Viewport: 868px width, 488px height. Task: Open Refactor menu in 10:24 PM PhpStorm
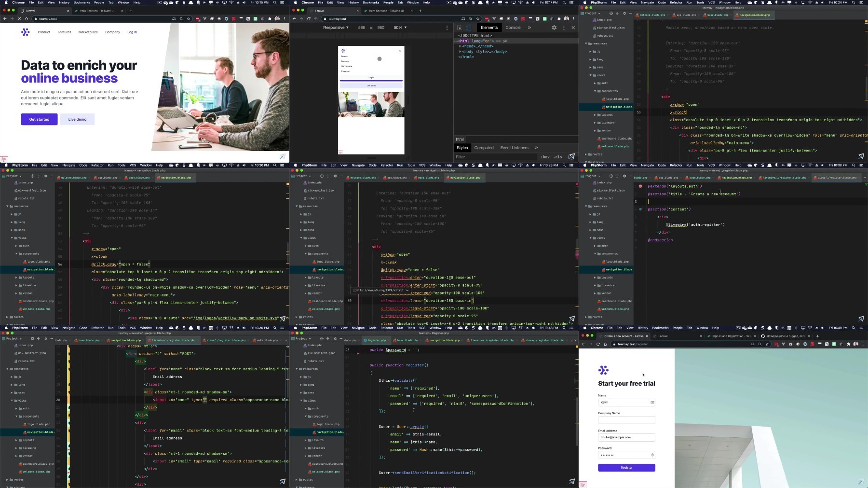(x=676, y=2)
